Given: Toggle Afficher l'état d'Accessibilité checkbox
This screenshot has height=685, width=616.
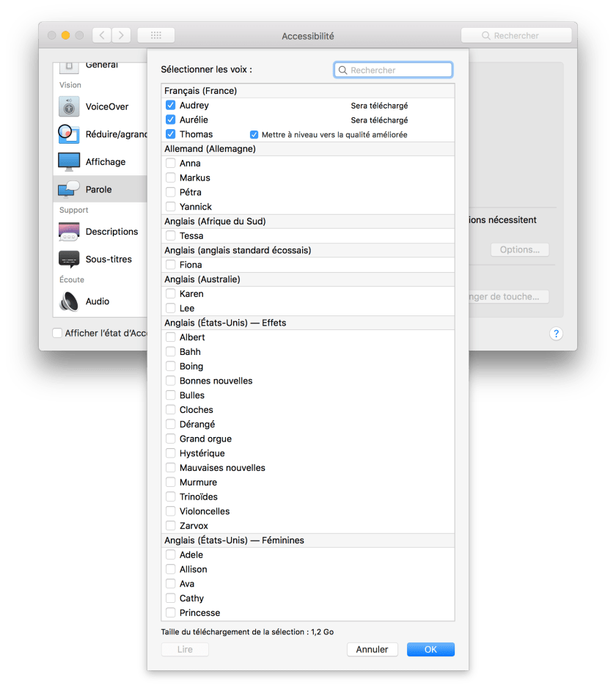Looking at the screenshot, I should (x=57, y=334).
